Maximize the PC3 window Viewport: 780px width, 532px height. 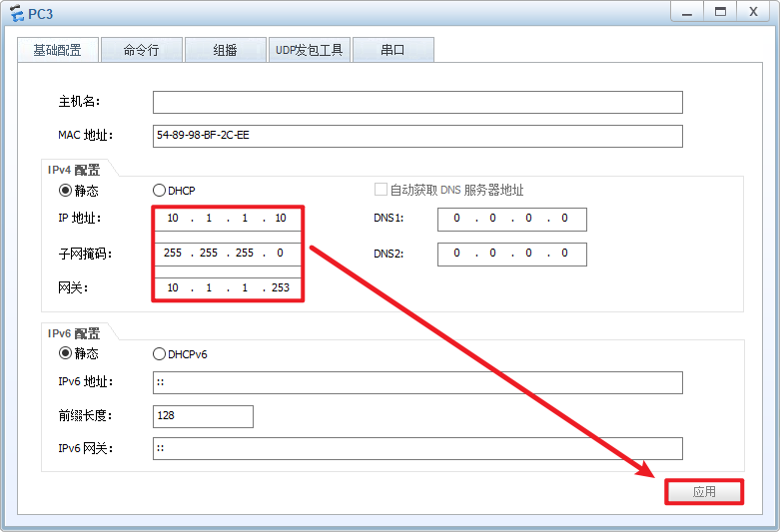[717, 11]
